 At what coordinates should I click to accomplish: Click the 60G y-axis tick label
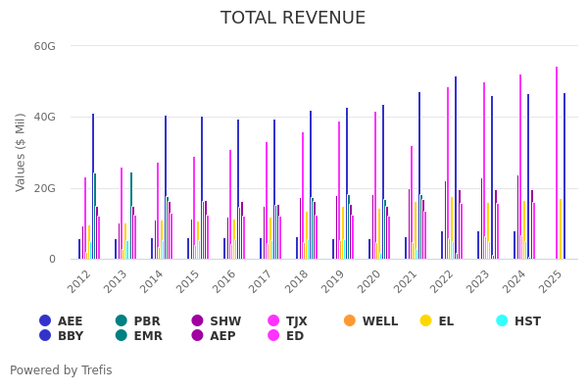click(43, 46)
